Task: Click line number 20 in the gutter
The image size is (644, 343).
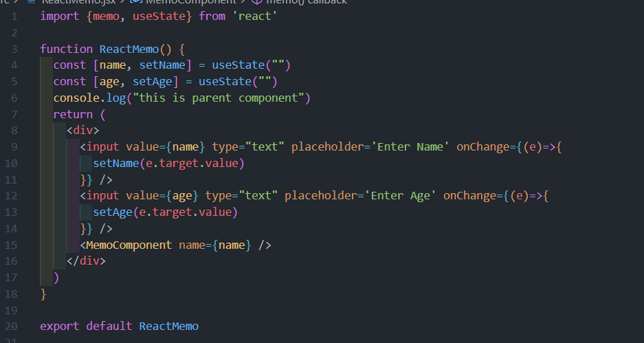Action: [x=12, y=326]
